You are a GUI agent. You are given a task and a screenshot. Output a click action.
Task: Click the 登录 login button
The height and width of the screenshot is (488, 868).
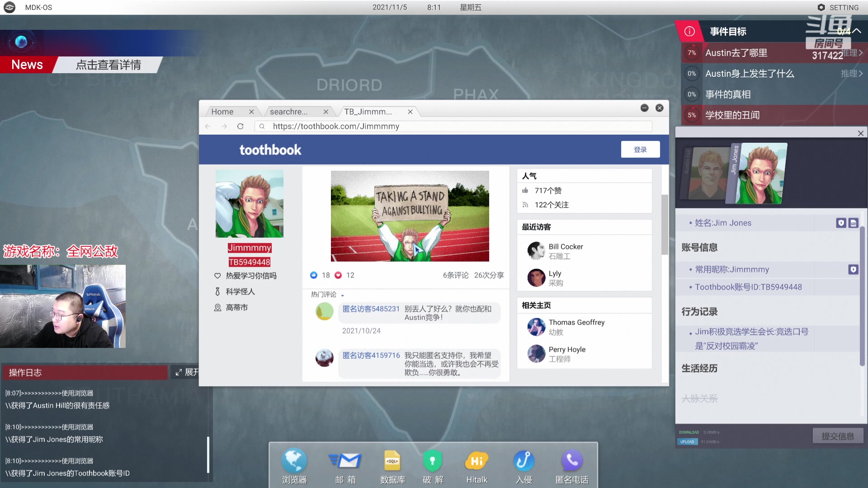click(x=640, y=149)
